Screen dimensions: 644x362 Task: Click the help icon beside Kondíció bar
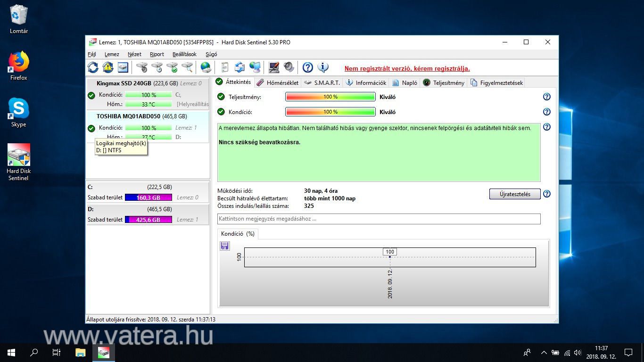click(547, 112)
